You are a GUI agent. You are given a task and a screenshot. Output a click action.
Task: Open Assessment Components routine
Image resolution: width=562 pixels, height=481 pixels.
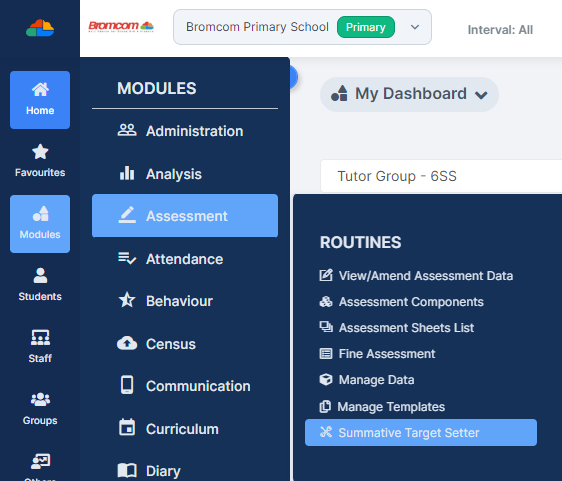click(401, 302)
